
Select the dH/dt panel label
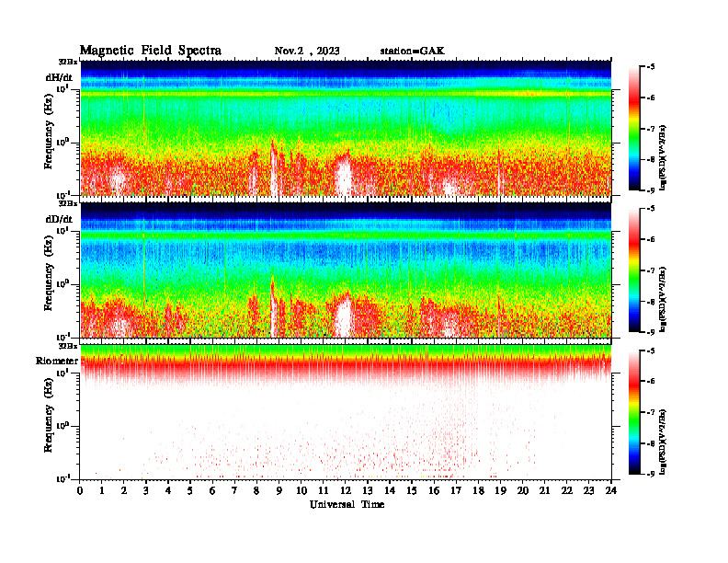point(59,77)
